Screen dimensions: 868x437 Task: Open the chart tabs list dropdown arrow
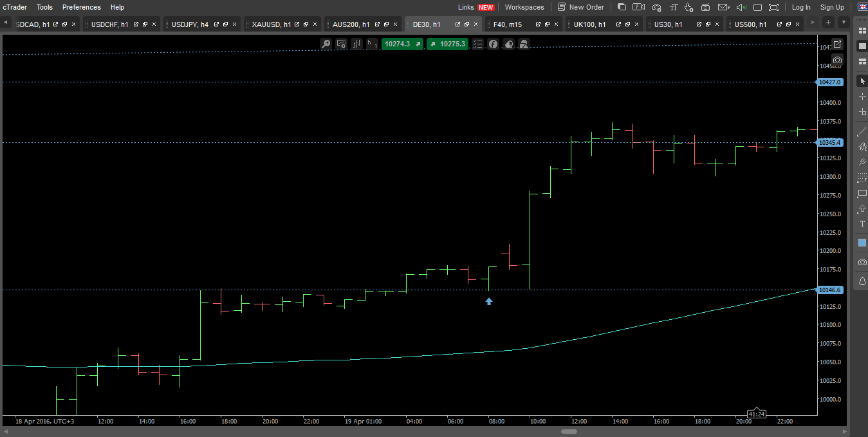coord(844,23)
